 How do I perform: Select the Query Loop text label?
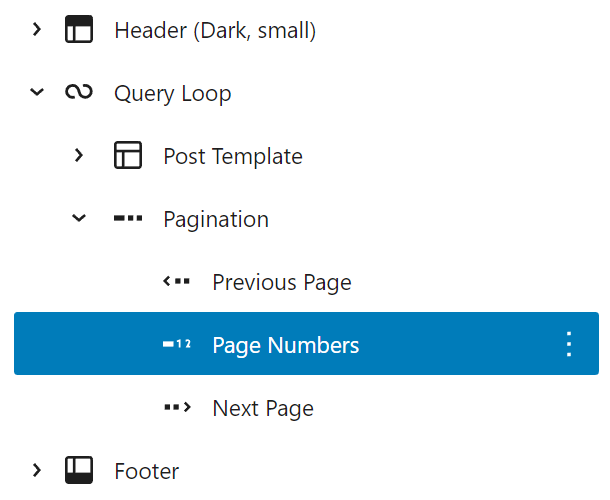pyautogui.click(x=172, y=93)
